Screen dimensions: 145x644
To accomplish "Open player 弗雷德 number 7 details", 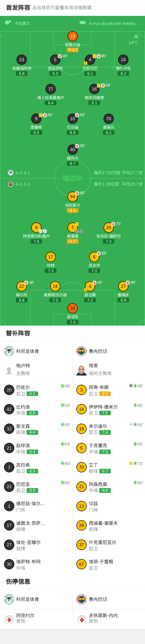I will 73,228.
